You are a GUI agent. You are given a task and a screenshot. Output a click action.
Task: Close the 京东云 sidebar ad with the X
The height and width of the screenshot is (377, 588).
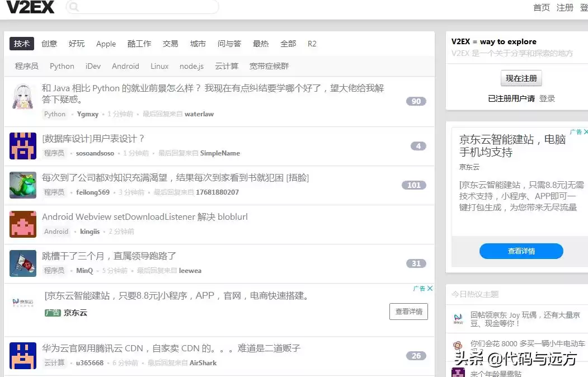[x=584, y=131]
